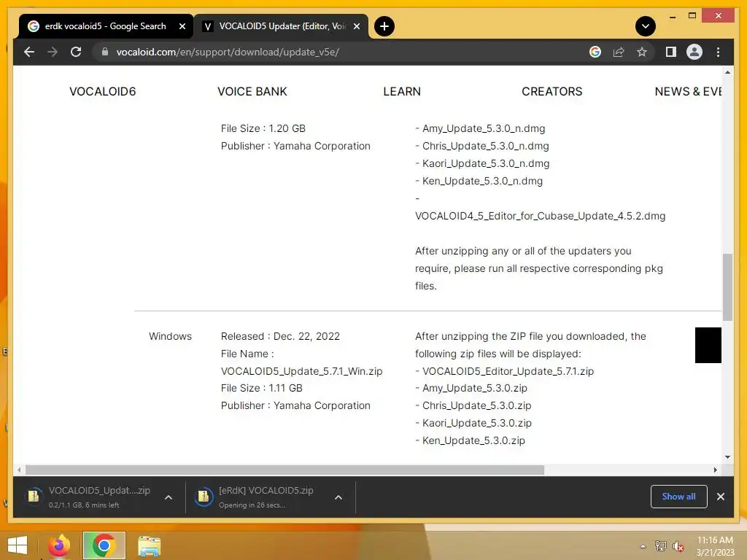Screen dimensions: 747x560
Task: Click Show all downloads button
Action: click(678, 497)
